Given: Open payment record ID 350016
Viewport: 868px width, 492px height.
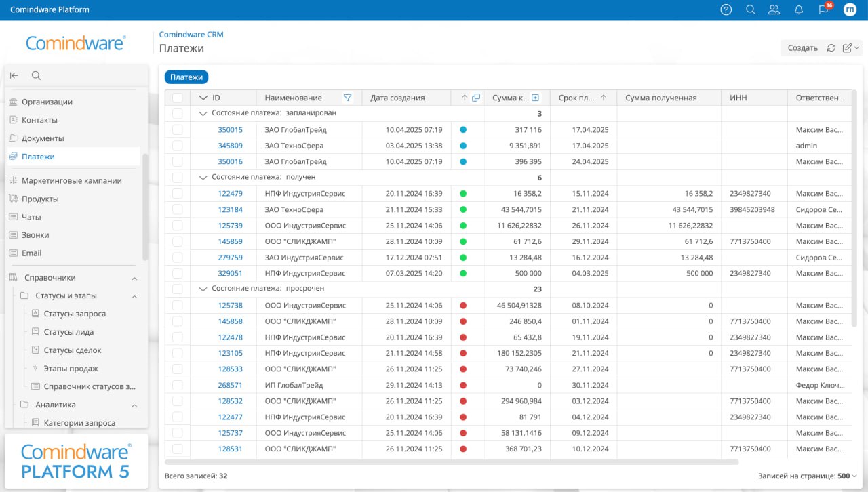Looking at the screenshot, I should [x=231, y=161].
